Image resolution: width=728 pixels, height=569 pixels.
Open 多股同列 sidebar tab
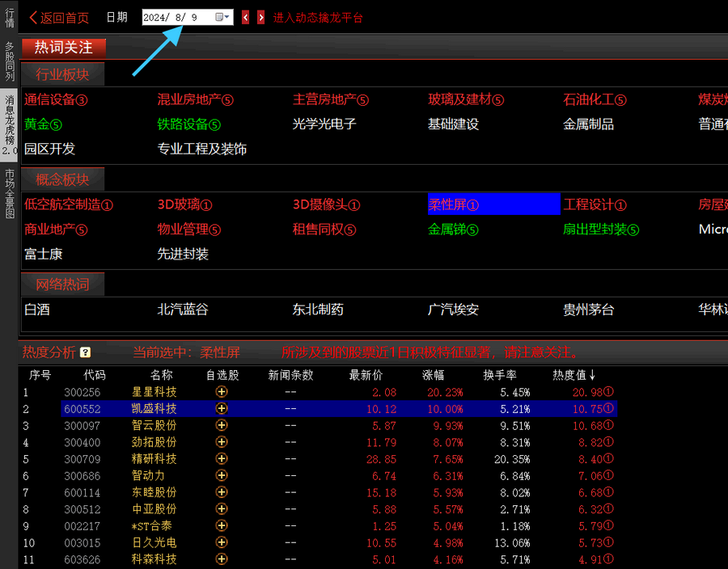tap(10, 61)
